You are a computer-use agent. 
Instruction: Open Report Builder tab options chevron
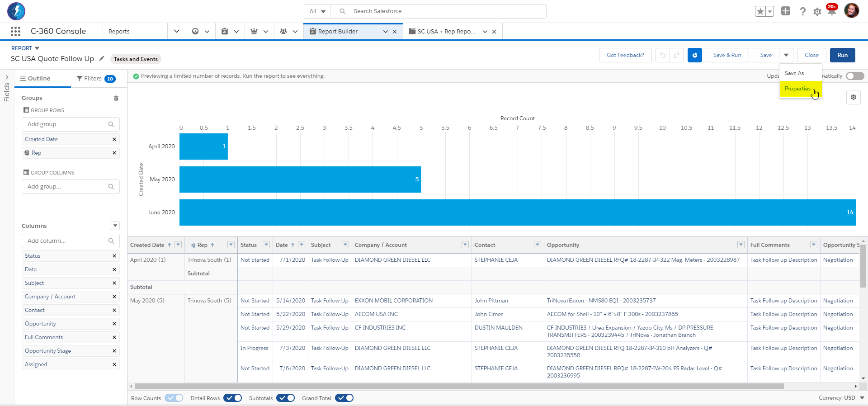[x=386, y=32]
